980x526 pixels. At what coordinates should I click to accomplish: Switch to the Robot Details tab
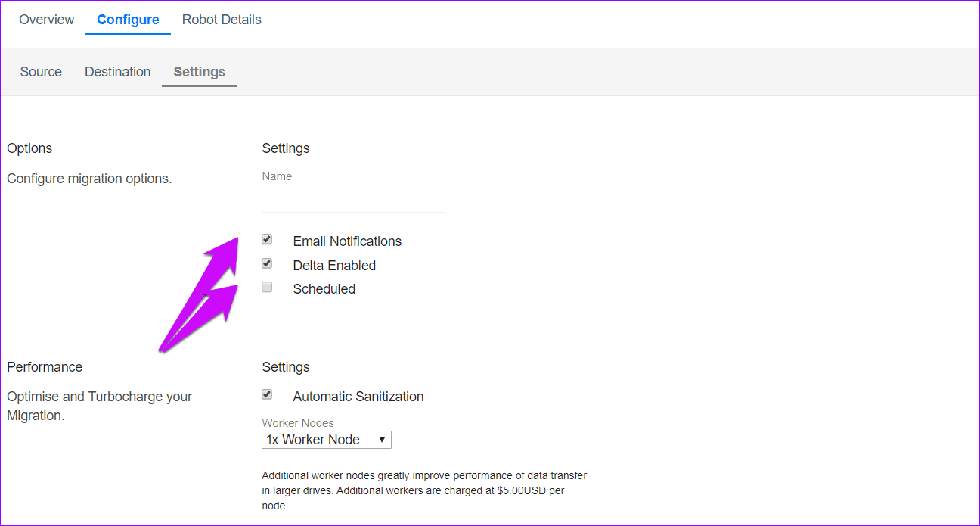pos(222,20)
